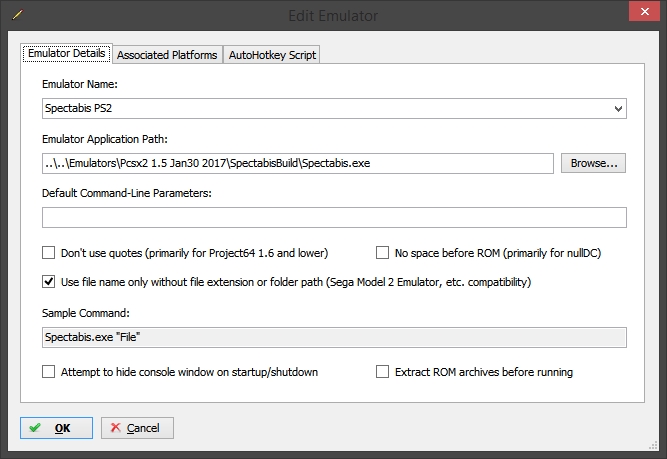Click the Sample Command label
Viewport: 667px width, 459px height.
coord(86,313)
